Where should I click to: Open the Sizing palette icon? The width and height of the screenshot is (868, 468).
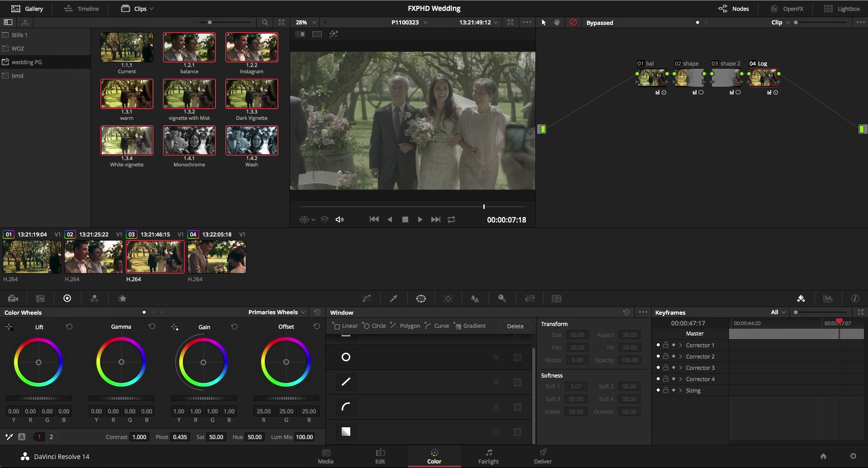tap(529, 298)
